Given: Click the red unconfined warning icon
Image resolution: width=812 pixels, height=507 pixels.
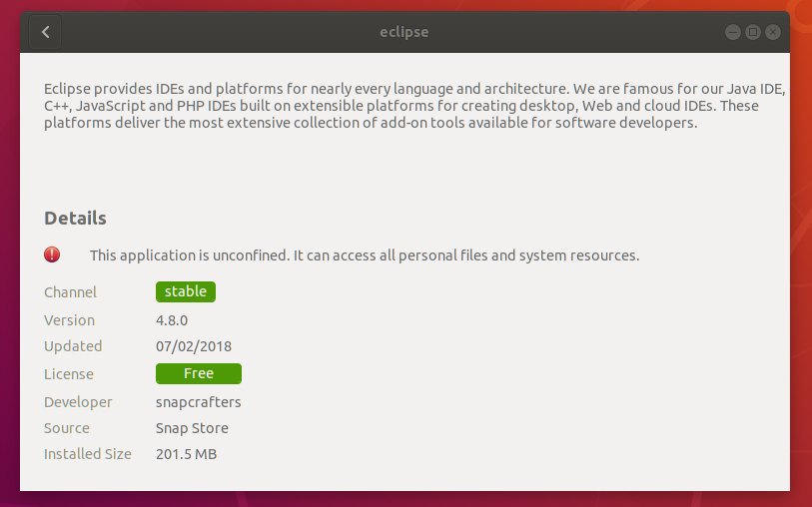Looking at the screenshot, I should (x=52, y=254).
